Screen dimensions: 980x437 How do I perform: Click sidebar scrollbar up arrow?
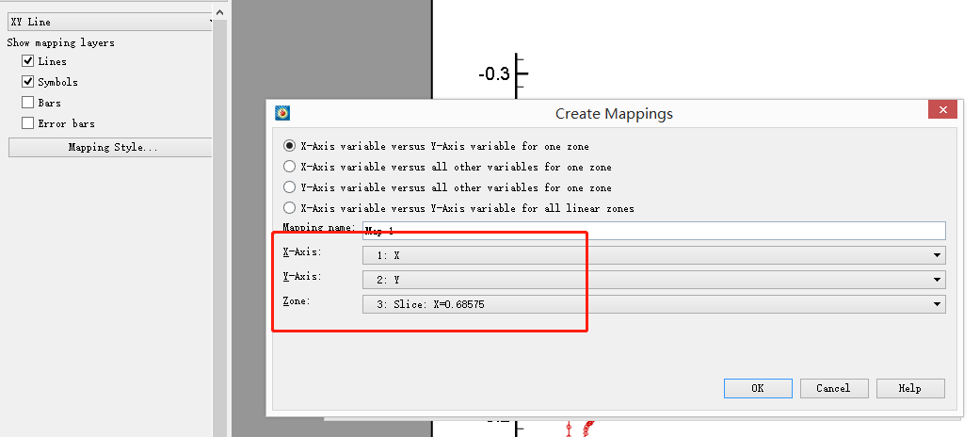pyautogui.click(x=220, y=12)
